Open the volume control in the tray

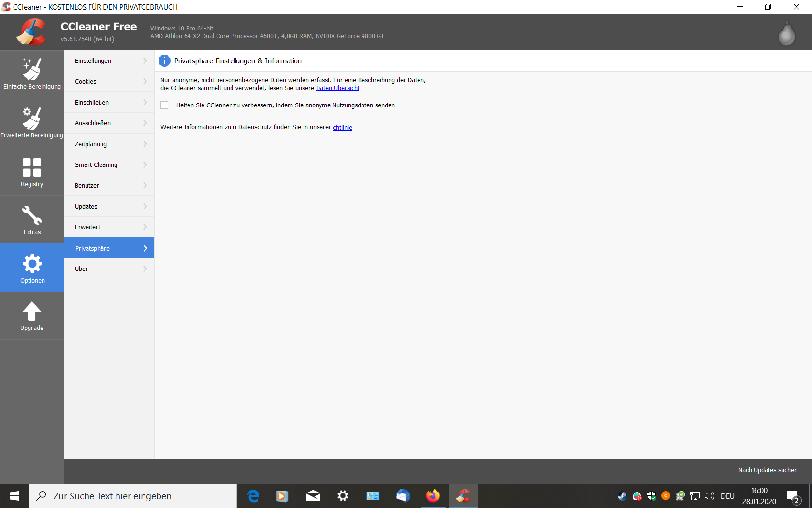coord(709,496)
